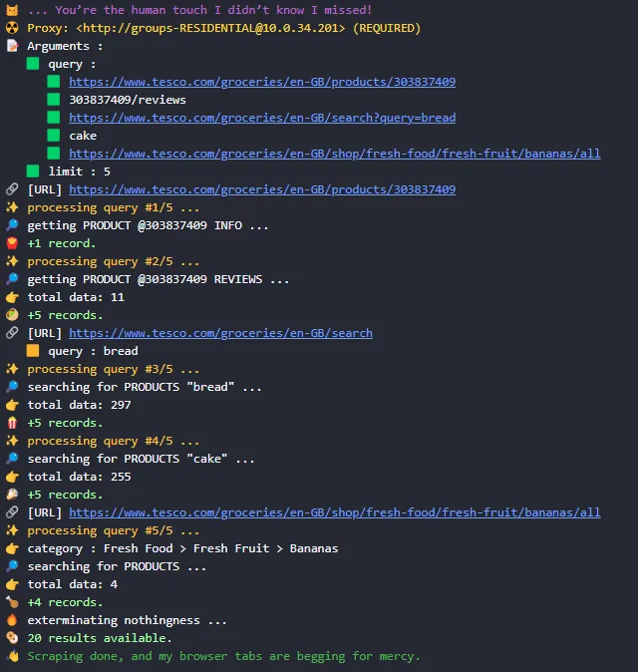Image resolution: width=638 pixels, height=672 pixels.
Task: Select the "cake" argument text
Action: click(x=83, y=136)
